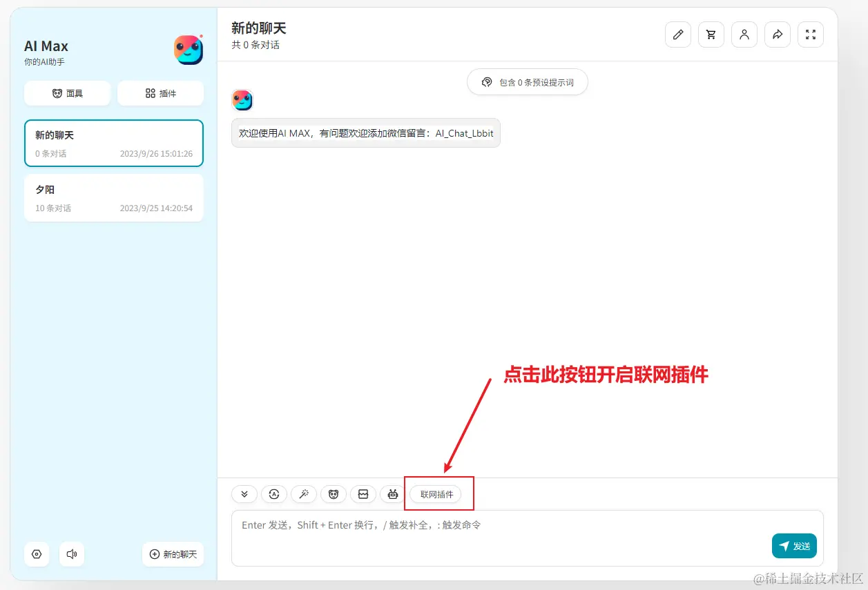Viewport: 868px width, 590px height.
Task: Open the panda mask icon above the input
Action: point(334,494)
